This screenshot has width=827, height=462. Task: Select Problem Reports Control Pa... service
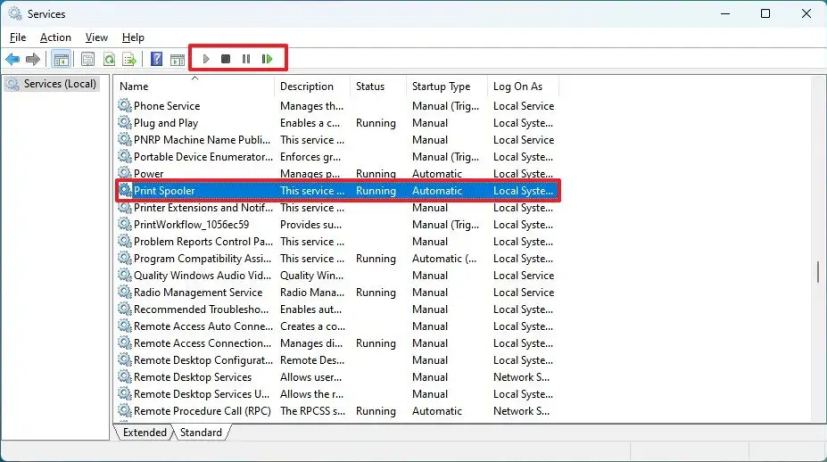[x=203, y=241]
